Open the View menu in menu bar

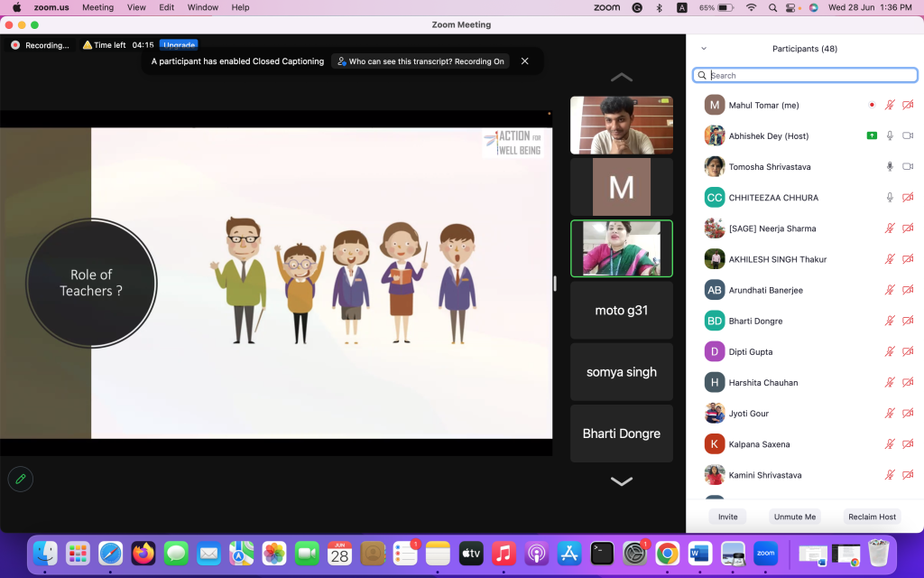click(136, 7)
